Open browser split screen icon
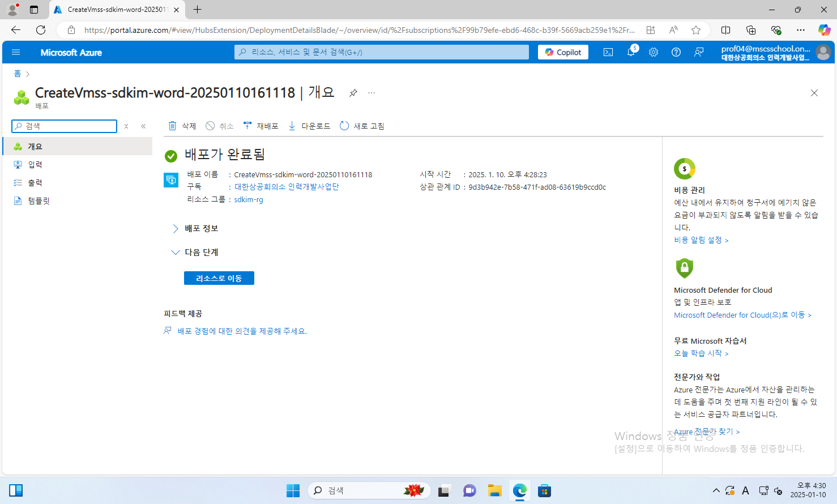837x504 pixels. [x=725, y=30]
